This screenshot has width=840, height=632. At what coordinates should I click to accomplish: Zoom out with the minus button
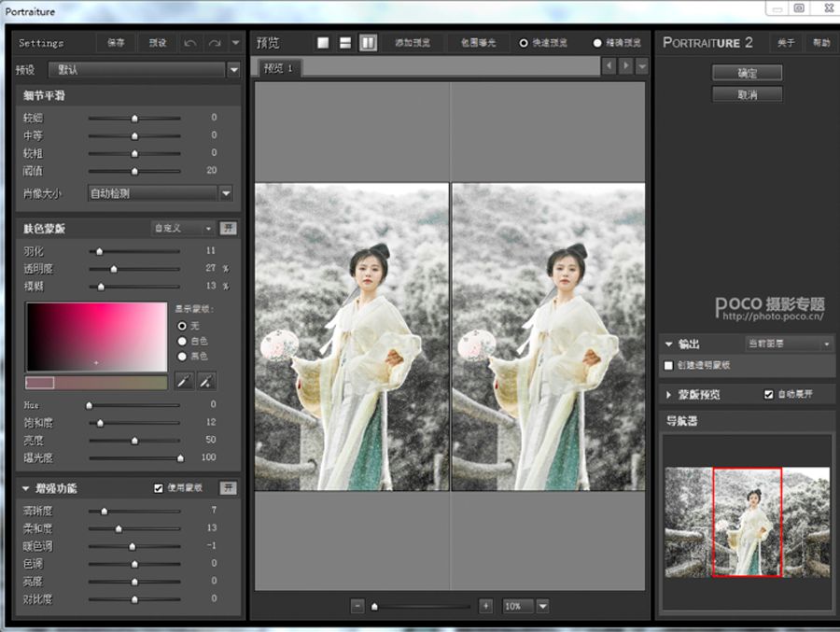tap(357, 606)
